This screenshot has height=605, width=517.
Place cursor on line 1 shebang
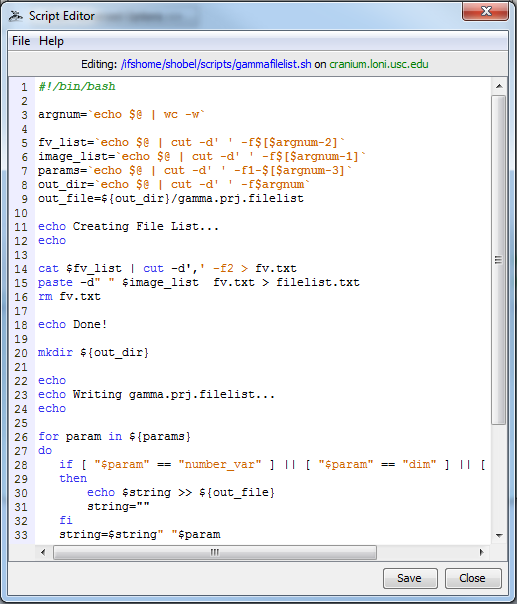point(77,86)
